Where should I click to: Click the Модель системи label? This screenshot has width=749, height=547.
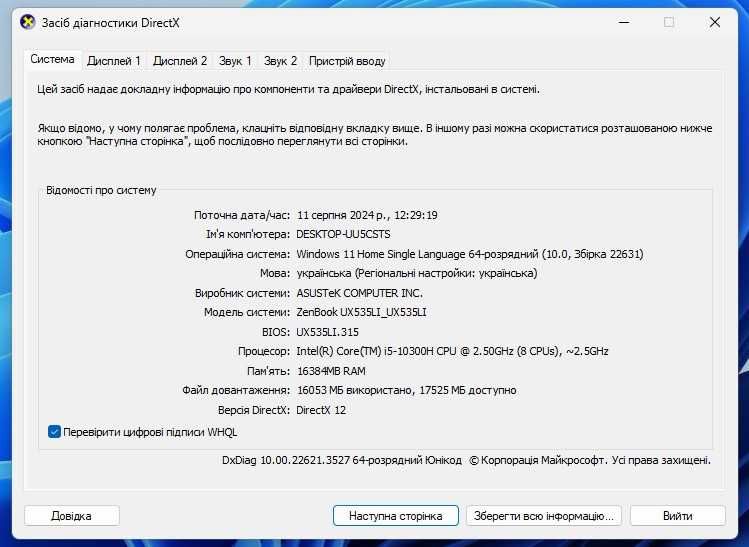pos(247,312)
